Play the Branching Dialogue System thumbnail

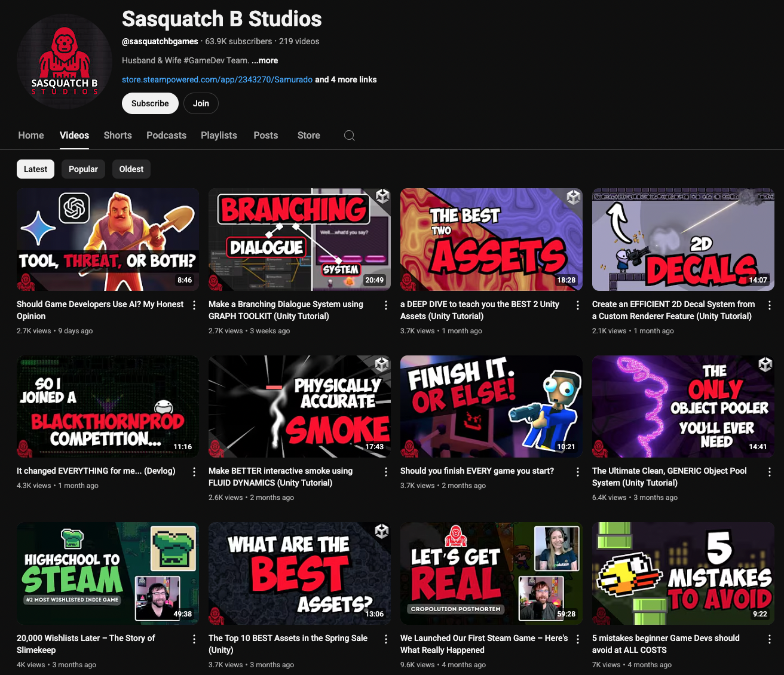click(299, 240)
